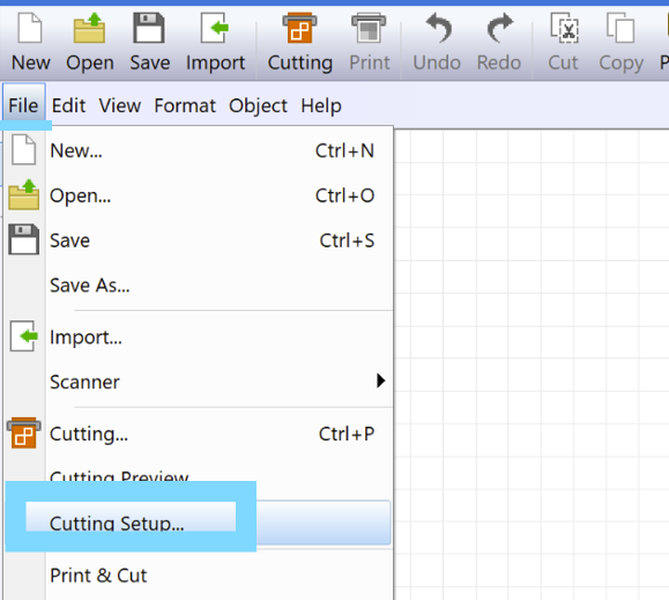Viewport: 669px width, 600px height.
Task: Open the View menu
Action: (x=120, y=105)
